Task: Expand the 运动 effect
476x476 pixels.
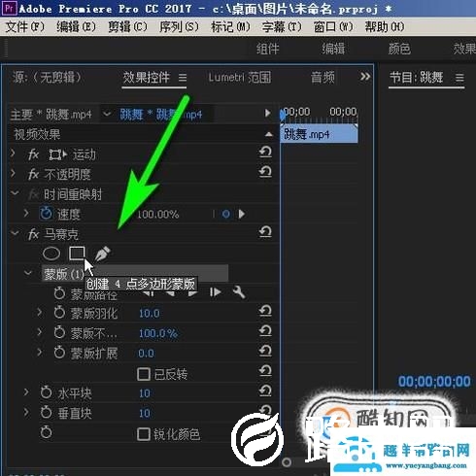Action: [x=13, y=153]
